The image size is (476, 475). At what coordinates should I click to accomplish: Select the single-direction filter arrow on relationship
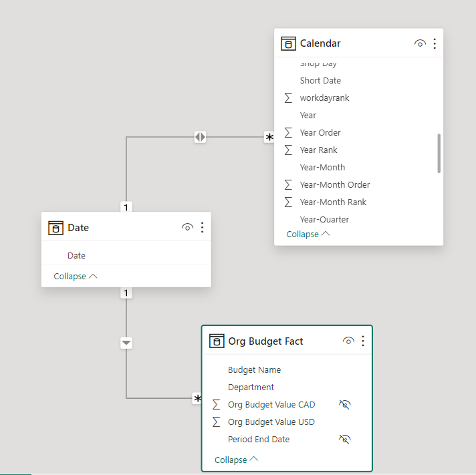coord(126,343)
